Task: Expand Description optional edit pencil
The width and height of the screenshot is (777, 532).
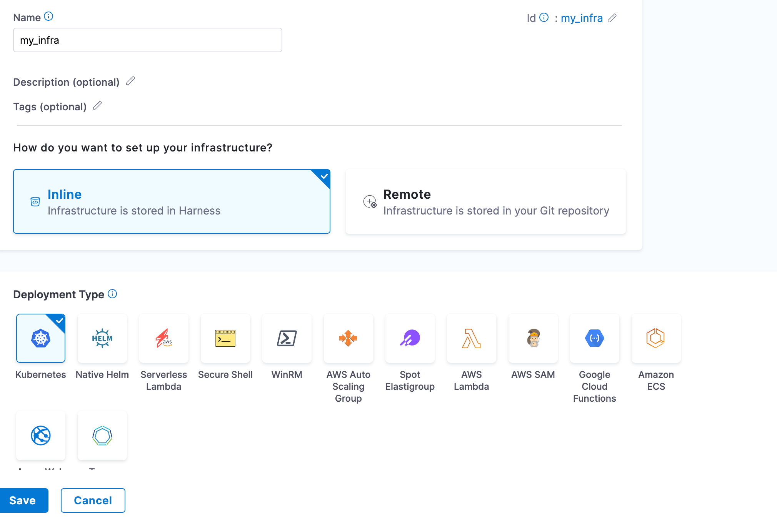Action: click(x=130, y=81)
